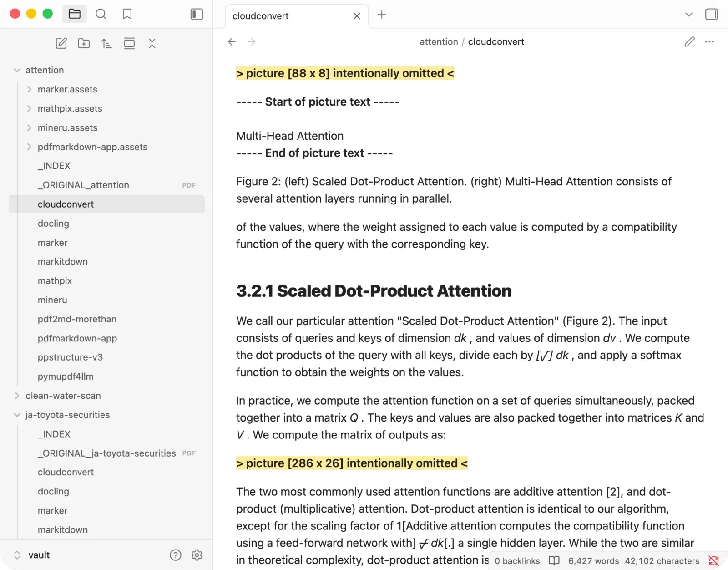The width and height of the screenshot is (728, 570).
Task: Collapse all folders icon
Action: point(152,43)
